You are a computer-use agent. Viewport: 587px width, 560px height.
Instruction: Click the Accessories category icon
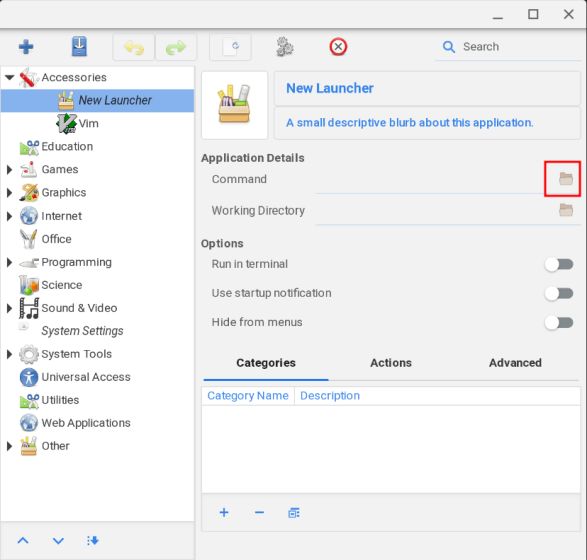point(29,77)
